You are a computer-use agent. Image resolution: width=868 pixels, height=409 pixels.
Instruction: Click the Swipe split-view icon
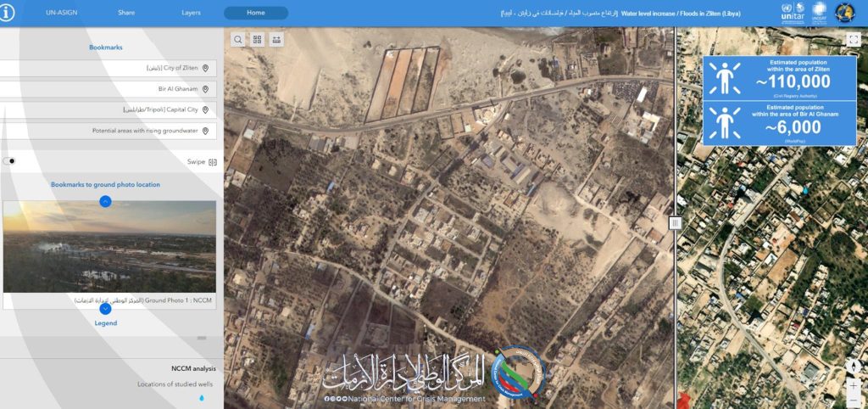[x=213, y=162]
